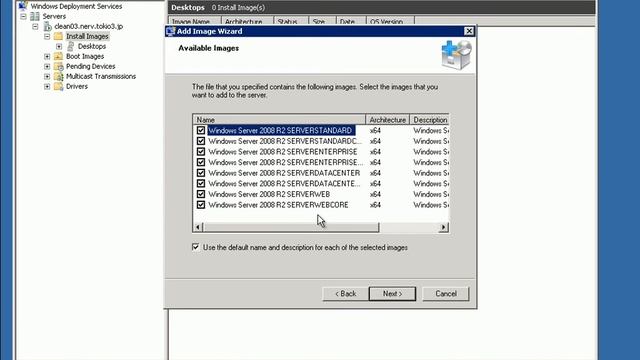Click the horizontal scrollbar left arrow

198,227
